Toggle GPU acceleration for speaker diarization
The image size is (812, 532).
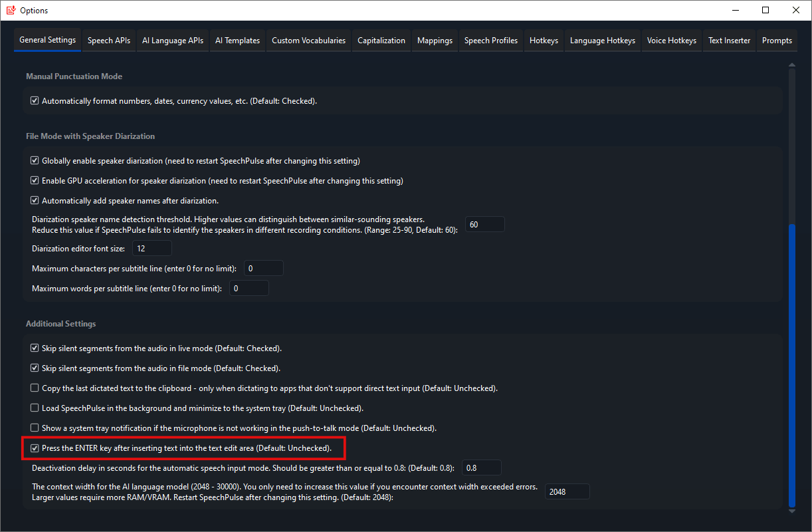(x=35, y=181)
